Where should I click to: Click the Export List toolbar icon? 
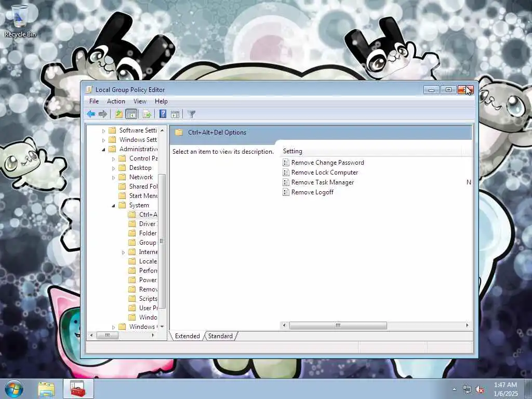click(147, 114)
